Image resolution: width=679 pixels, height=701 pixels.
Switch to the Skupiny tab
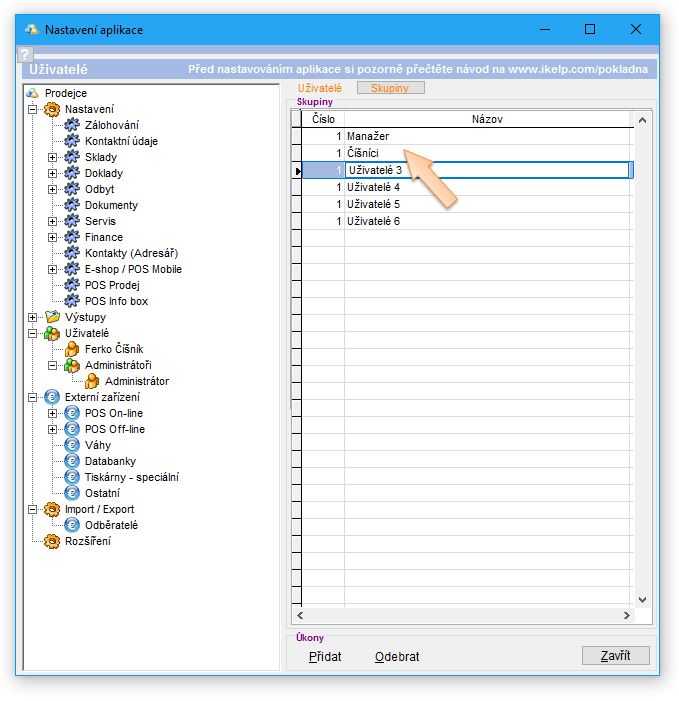click(x=390, y=89)
